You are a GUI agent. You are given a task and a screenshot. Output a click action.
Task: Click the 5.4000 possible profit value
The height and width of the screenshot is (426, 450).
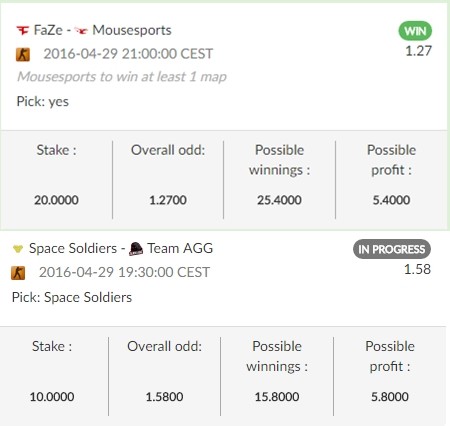point(391,200)
